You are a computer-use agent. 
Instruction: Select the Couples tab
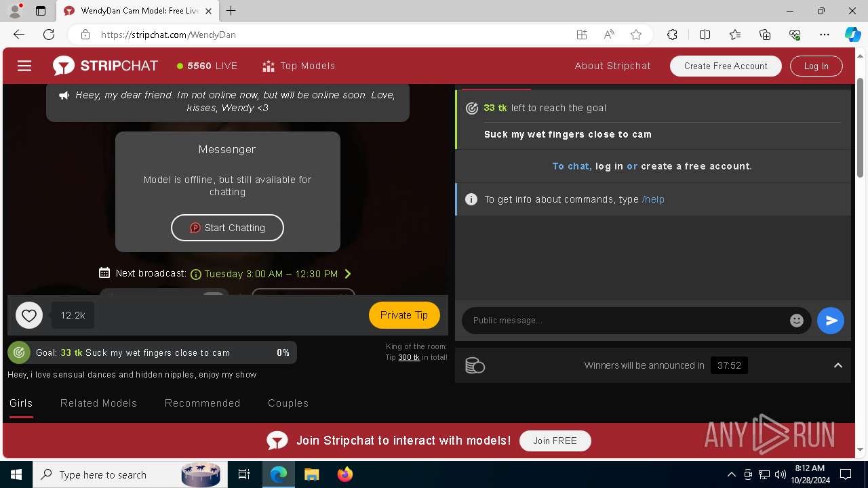(288, 403)
